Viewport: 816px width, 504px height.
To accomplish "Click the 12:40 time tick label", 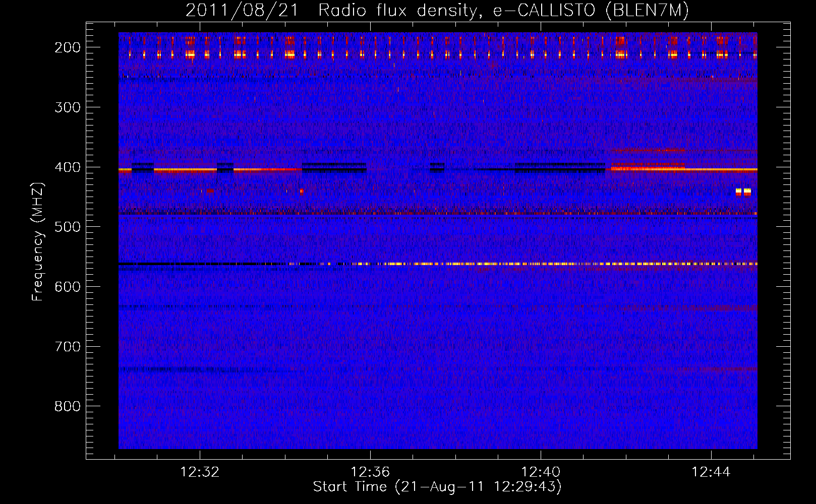I will (541, 472).
